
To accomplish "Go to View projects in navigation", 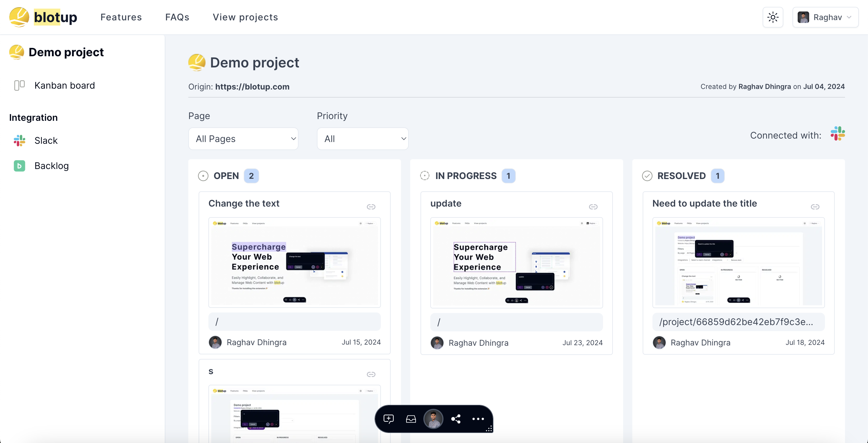I will tap(245, 17).
